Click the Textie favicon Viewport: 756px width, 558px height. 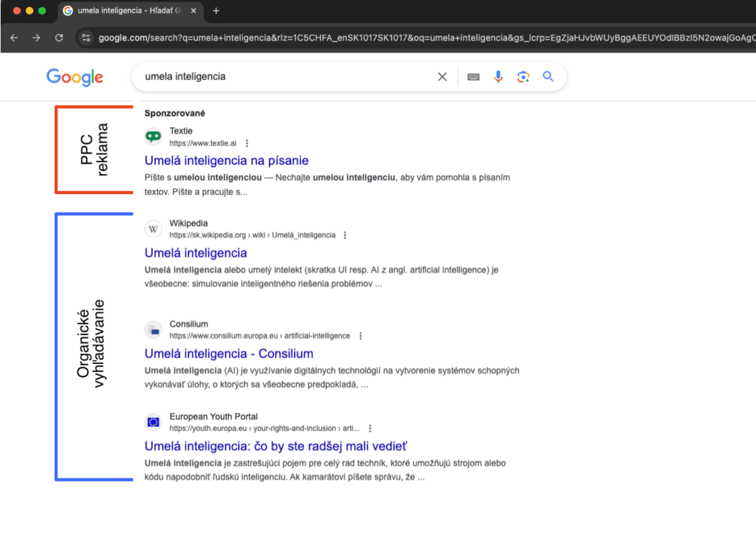click(154, 137)
